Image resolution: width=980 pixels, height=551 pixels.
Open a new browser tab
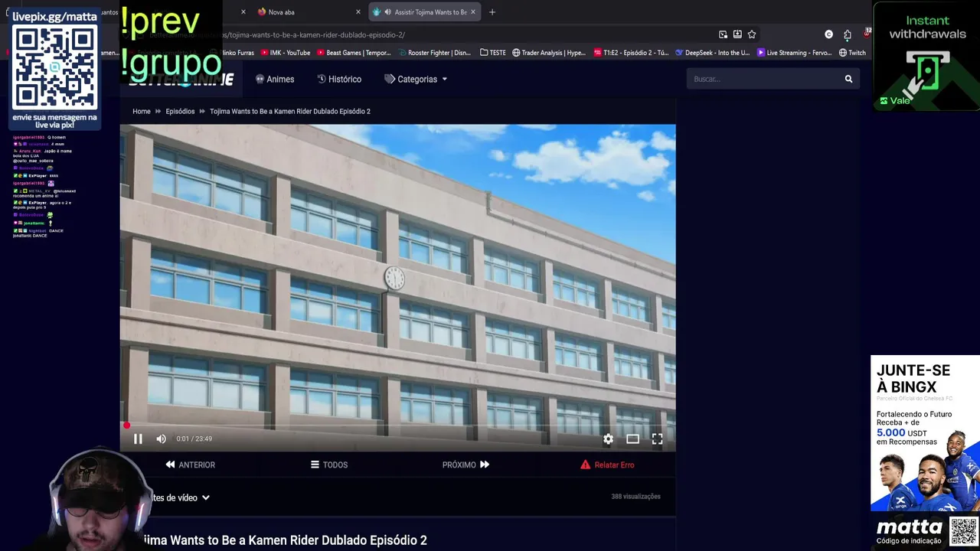click(x=492, y=12)
